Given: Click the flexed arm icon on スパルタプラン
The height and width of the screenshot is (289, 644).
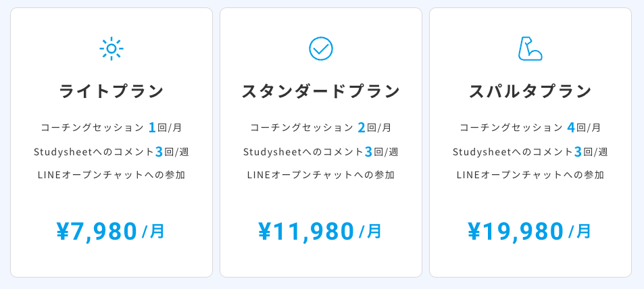Looking at the screenshot, I should tap(530, 49).
